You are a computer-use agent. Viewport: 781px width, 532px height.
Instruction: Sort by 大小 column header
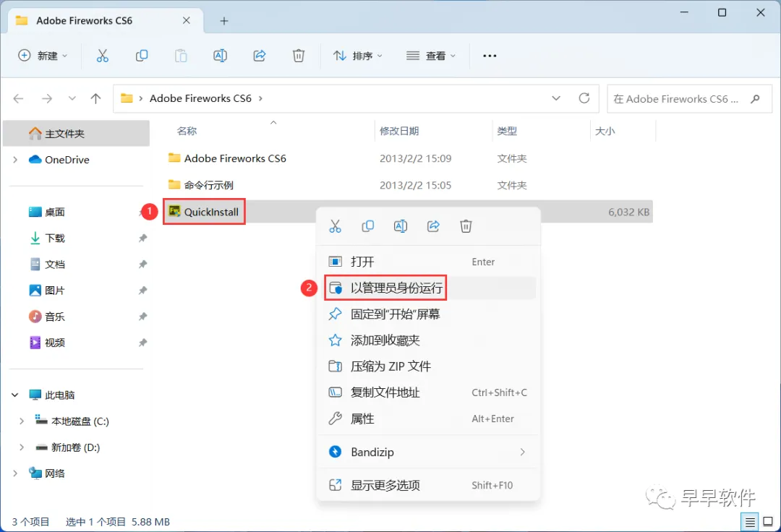pyautogui.click(x=605, y=131)
